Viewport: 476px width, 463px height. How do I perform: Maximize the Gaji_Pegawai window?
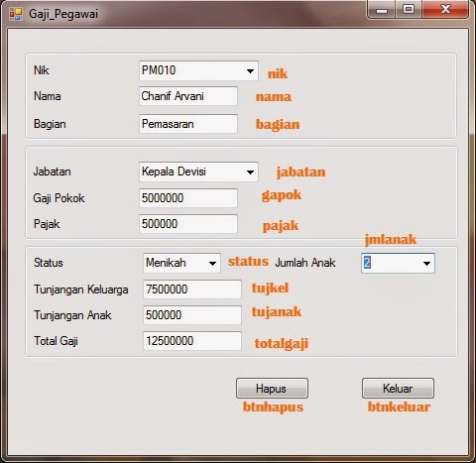click(409, 9)
